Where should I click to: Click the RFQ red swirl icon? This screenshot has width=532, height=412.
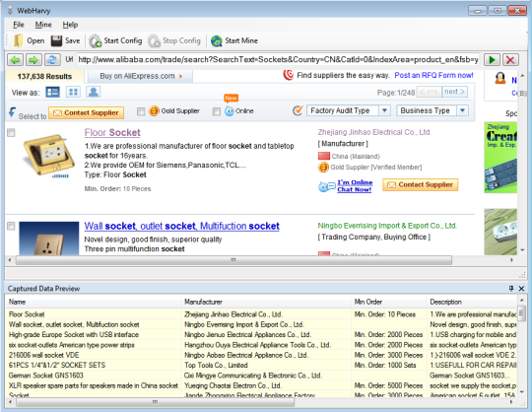pyautogui.click(x=289, y=75)
